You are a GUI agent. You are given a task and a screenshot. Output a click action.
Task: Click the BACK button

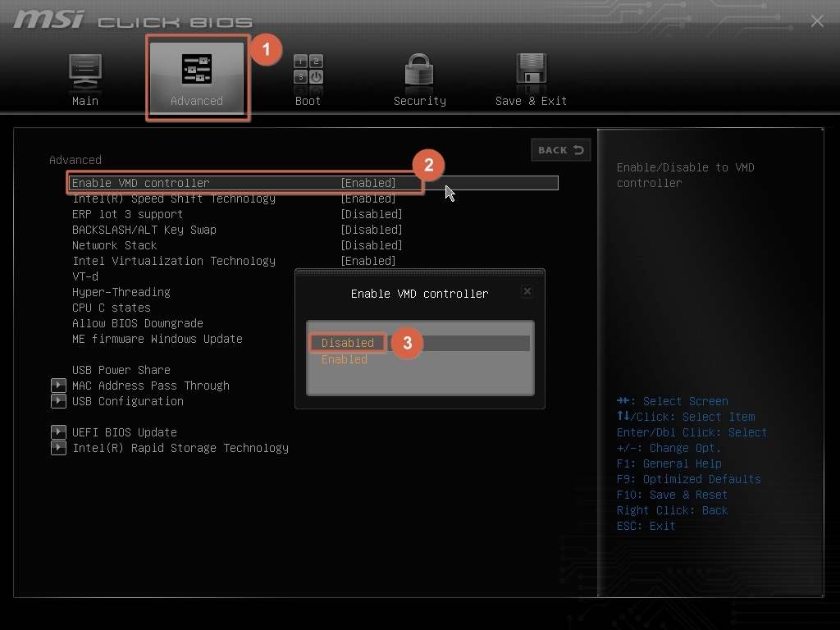[x=560, y=150]
